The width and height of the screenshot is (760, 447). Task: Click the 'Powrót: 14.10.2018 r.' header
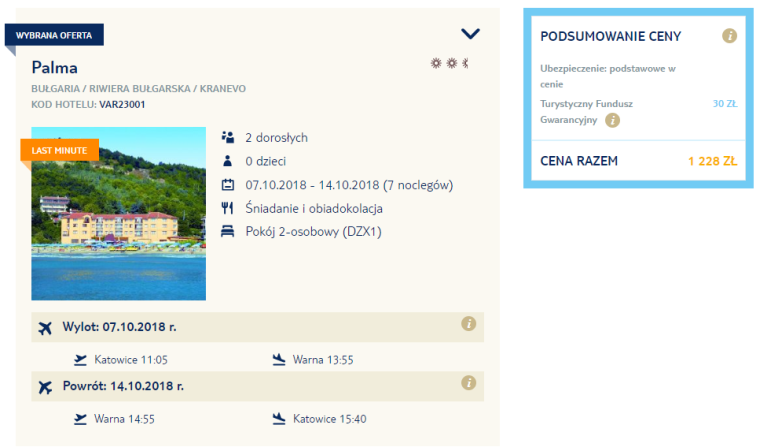pyautogui.click(x=123, y=386)
